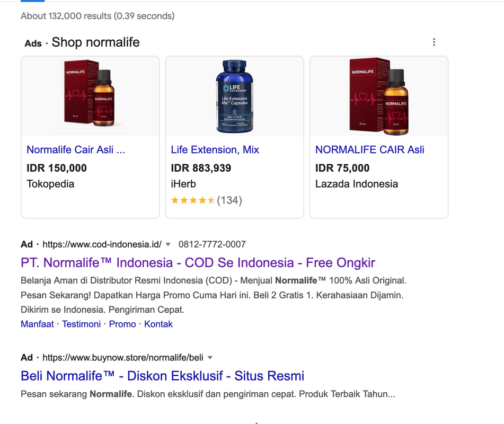
Task: Open "PT. Normalife™ Indonesia - COD" ad headline
Action: 198,263
